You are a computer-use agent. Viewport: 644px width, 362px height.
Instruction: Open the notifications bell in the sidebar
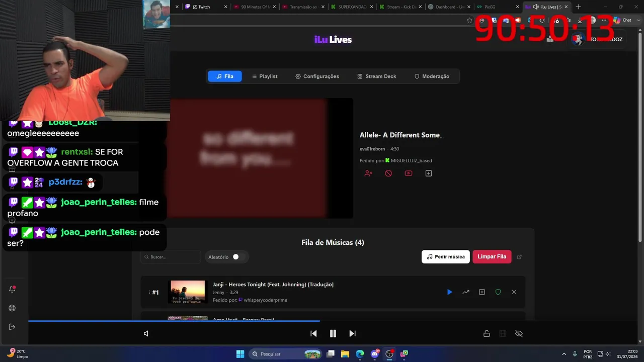(x=12, y=289)
